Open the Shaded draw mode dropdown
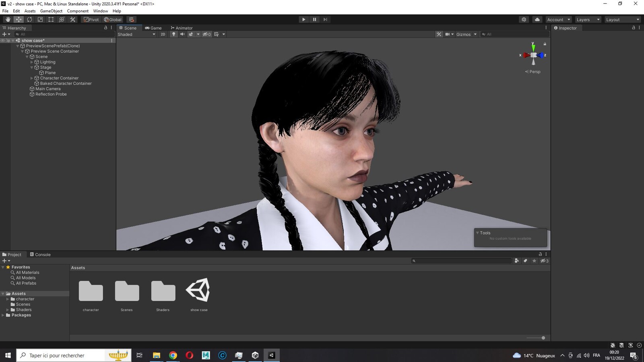 point(136,34)
